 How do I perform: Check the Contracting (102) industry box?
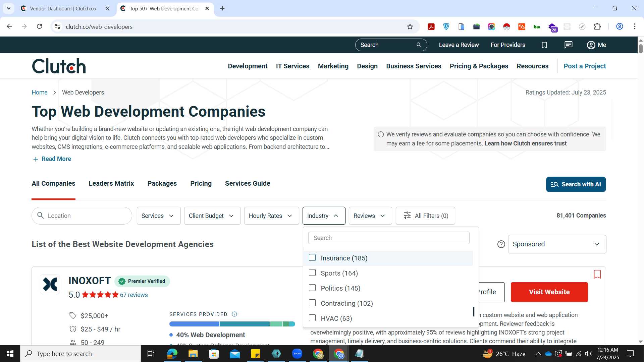312,303
